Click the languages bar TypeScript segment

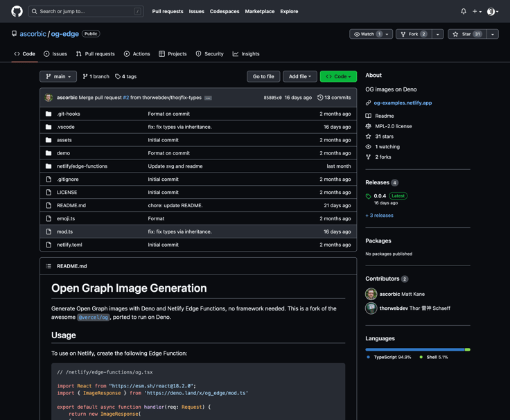pyautogui.click(x=415, y=350)
